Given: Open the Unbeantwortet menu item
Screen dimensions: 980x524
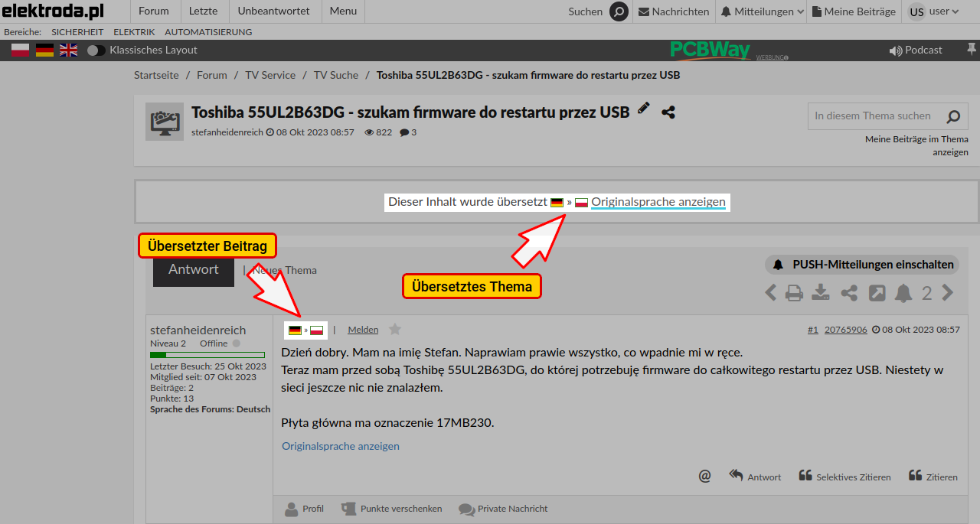Looking at the screenshot, I should click(274, 11).
